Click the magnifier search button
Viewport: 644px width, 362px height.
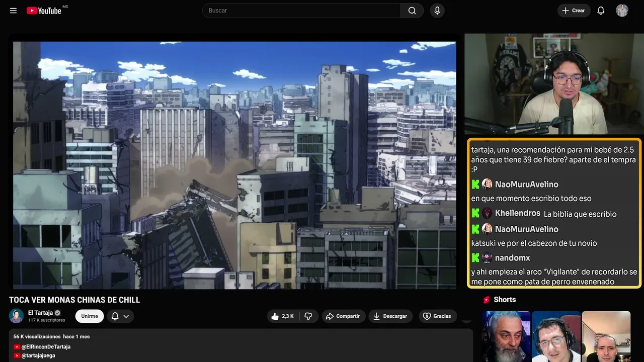(412, 11)
